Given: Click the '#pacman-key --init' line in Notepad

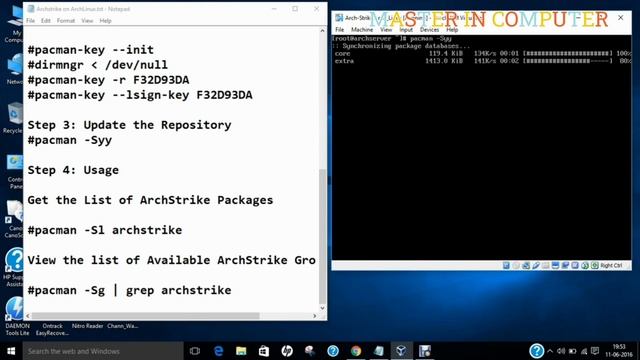Looking at the screenshot, I should (91, 50).
